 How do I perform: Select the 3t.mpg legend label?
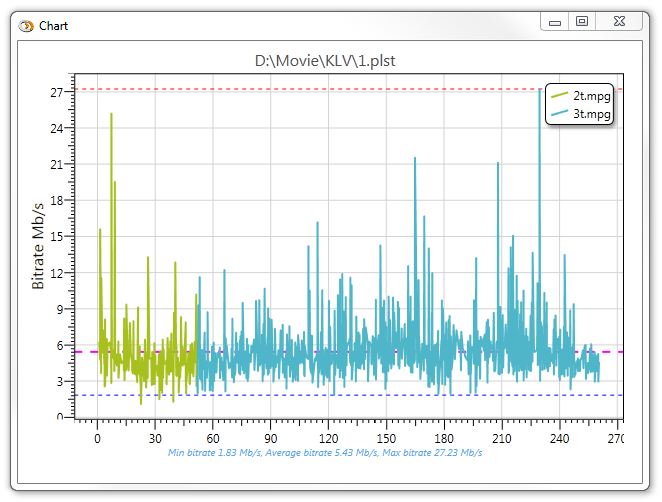592,114
